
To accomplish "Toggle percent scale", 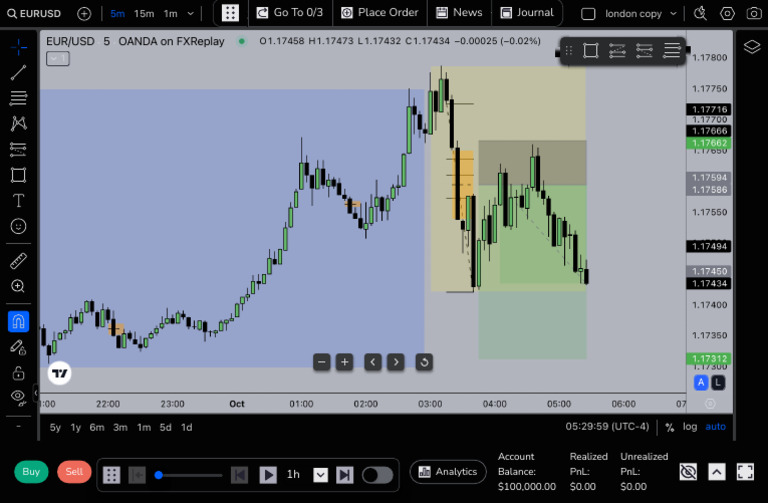I will pyautogui.click(x=670, y=427).
